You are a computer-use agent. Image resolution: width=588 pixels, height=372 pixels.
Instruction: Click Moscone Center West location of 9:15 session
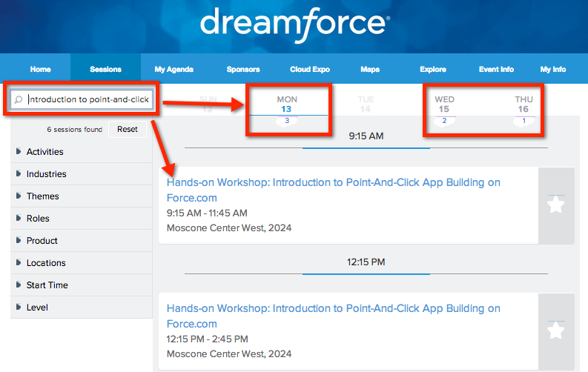click(x=229, y=227)
